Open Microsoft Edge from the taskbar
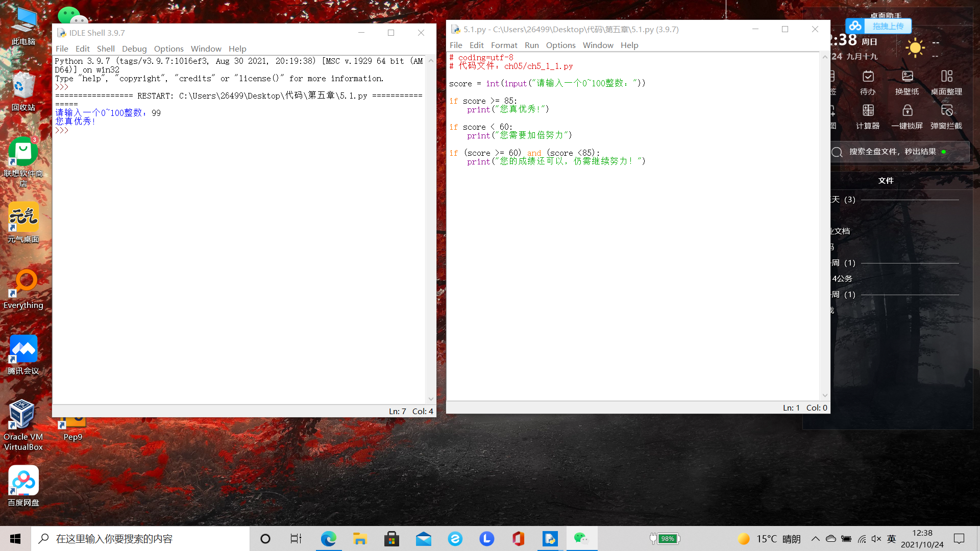 (x=328, y=539)
